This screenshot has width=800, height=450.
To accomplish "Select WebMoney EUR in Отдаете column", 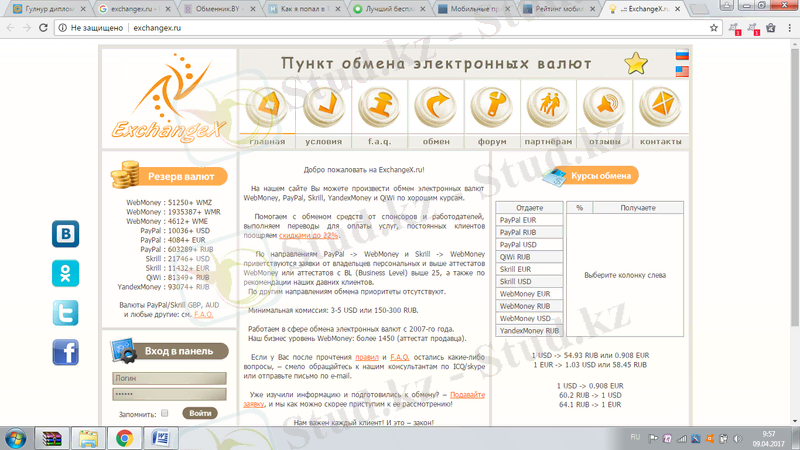I will pos(529,294).
